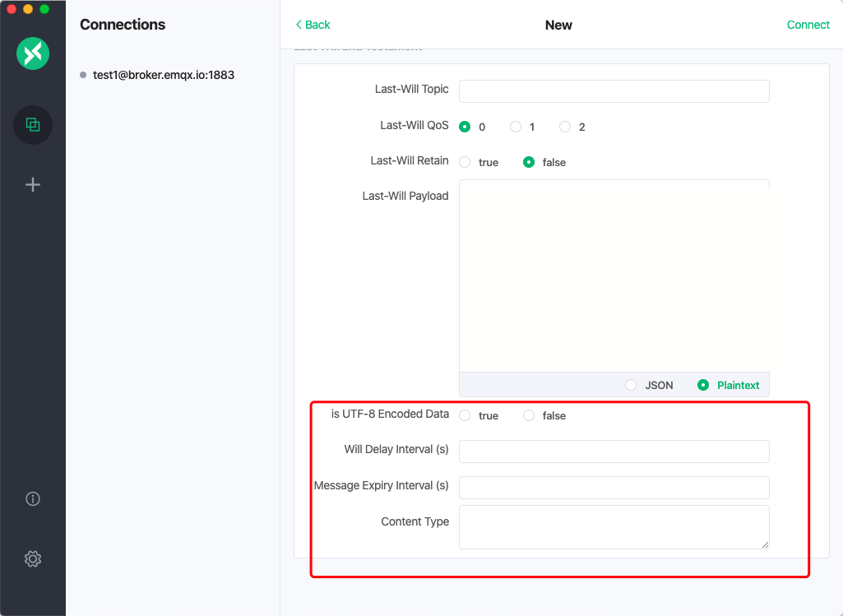
Task: Open the Settings gear icon
Action: click(33, 558)
